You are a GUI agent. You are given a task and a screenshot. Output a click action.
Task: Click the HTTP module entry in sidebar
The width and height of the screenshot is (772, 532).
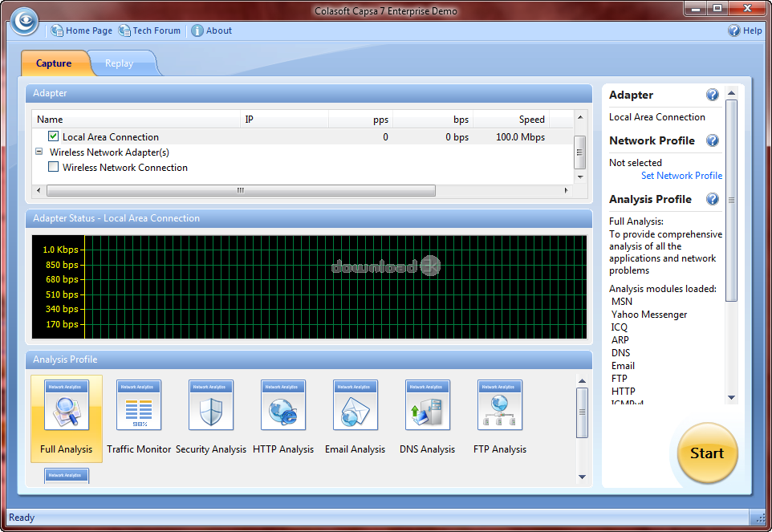pos(623,392)
